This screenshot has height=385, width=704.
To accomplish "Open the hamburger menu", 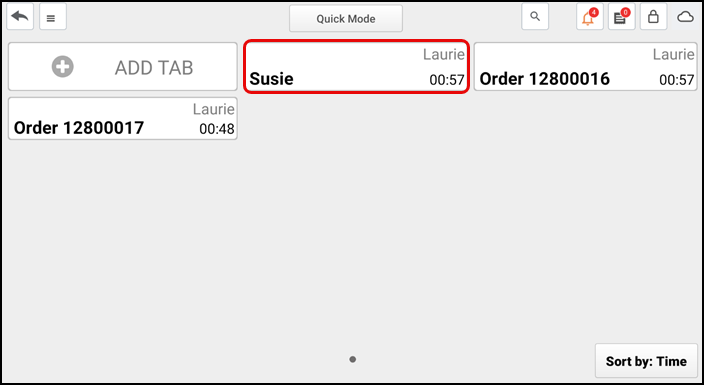I will click(53, 17).
